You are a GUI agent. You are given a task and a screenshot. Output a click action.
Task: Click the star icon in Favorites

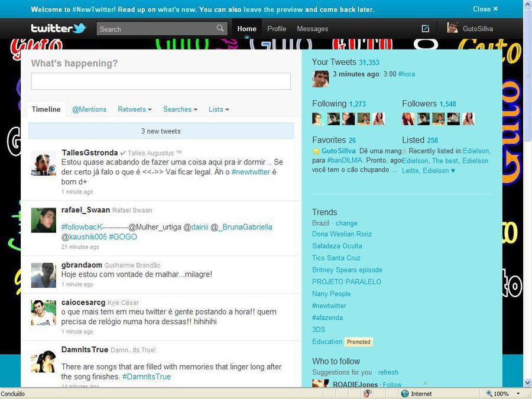(316, 151)
